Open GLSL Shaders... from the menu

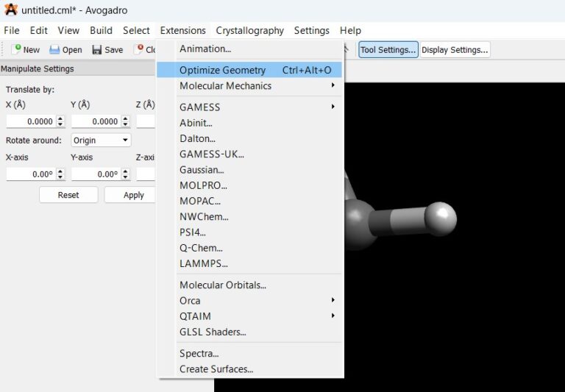pyautogui.click(x=249, y=332)
